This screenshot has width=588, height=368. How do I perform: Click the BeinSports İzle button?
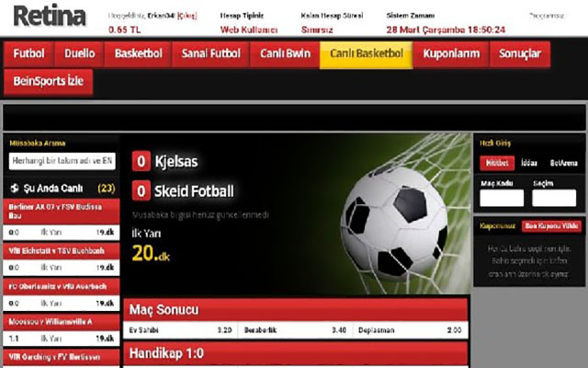[49, 82]
